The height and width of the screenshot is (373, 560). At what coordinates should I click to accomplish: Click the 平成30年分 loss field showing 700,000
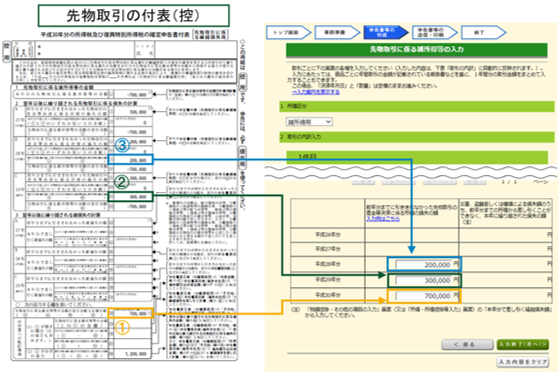(424, 296)
